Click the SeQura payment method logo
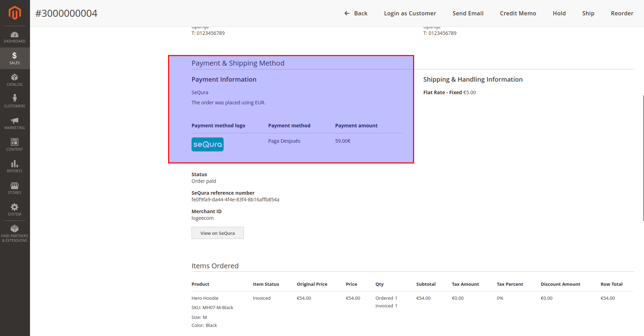The width and height of the screenshot is (644, 336). pos(208,144)
